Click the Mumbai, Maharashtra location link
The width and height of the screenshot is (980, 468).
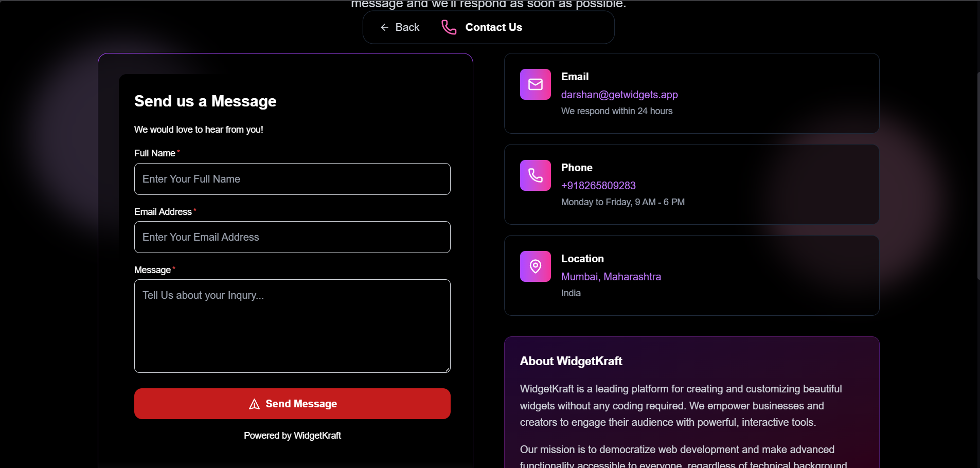pos(611,276)
